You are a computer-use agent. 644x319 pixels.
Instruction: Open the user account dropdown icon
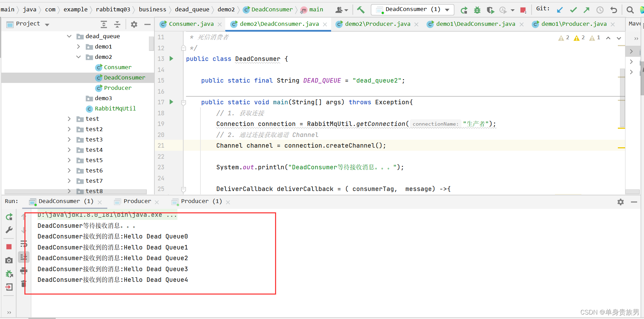coord(342,10)
